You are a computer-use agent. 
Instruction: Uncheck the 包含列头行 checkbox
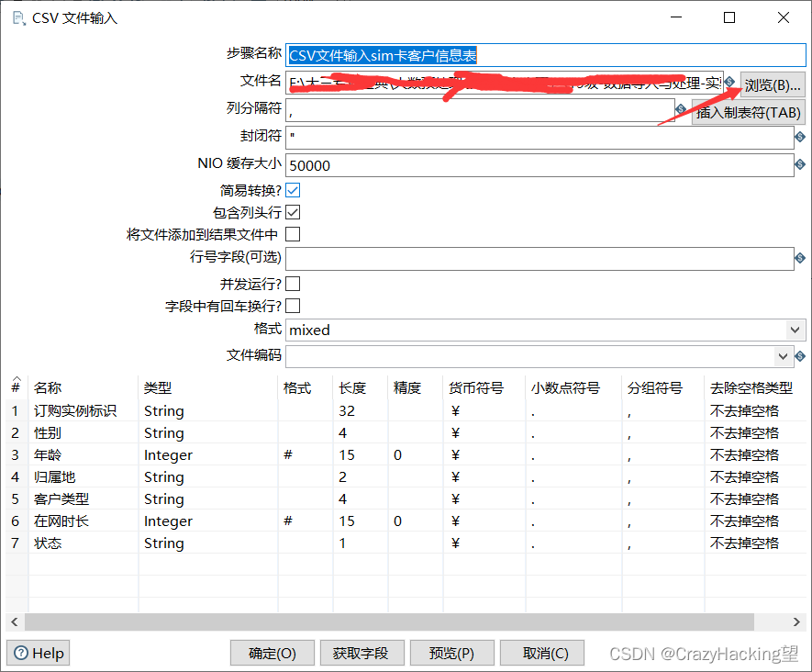click(293, 212)
